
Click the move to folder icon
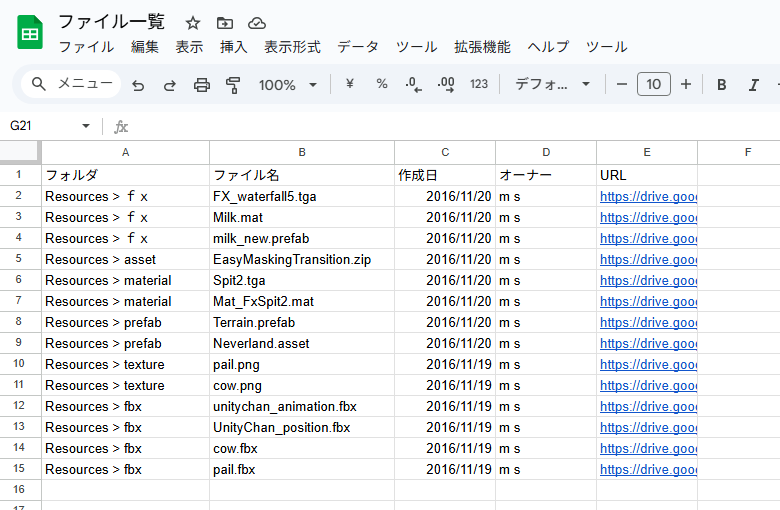point(225,23)
